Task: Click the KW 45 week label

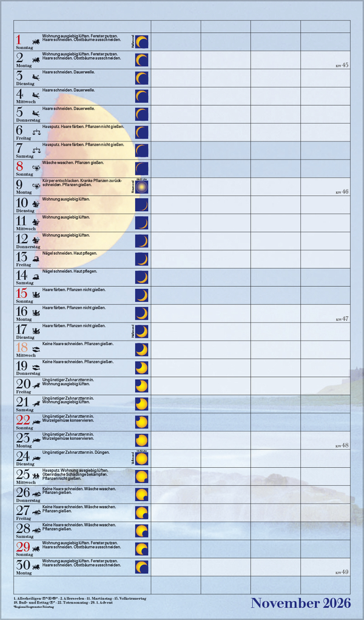Action: 342,65
